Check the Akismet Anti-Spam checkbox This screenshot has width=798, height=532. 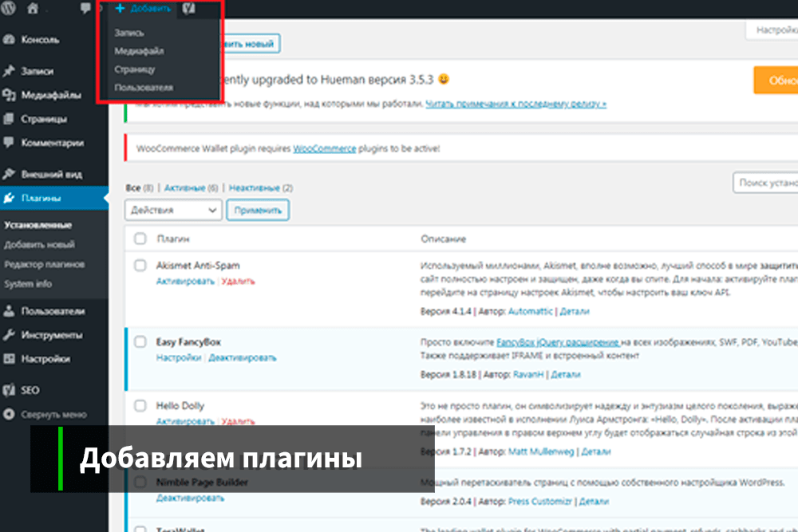coord(140,265)
